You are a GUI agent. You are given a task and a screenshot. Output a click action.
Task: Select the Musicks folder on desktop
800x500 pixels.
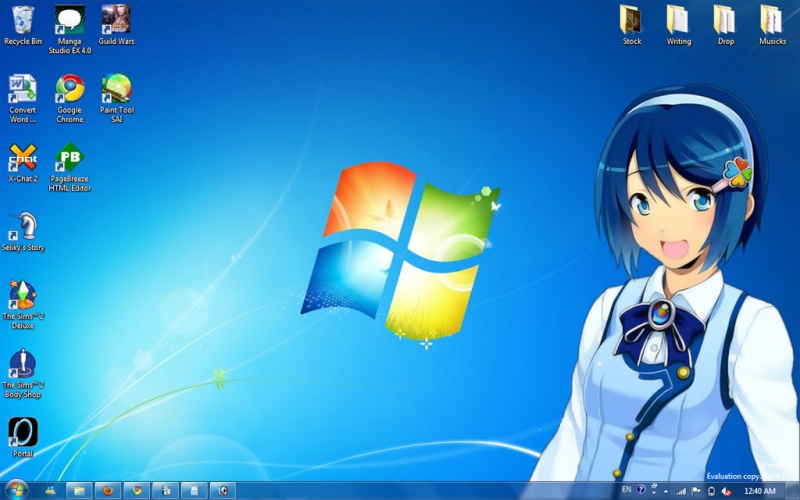772,26
